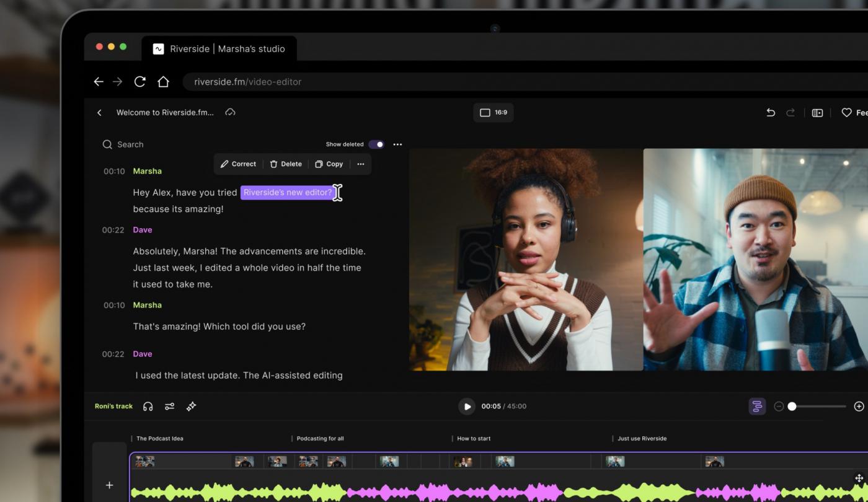Click the timeline zoom slider handle

792,407
